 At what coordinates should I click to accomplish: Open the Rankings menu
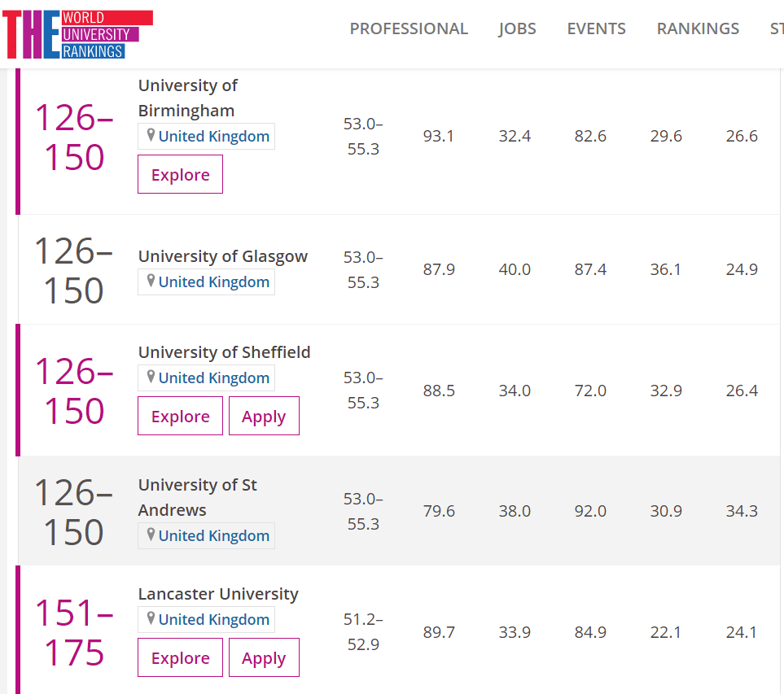tap(698, 29)
